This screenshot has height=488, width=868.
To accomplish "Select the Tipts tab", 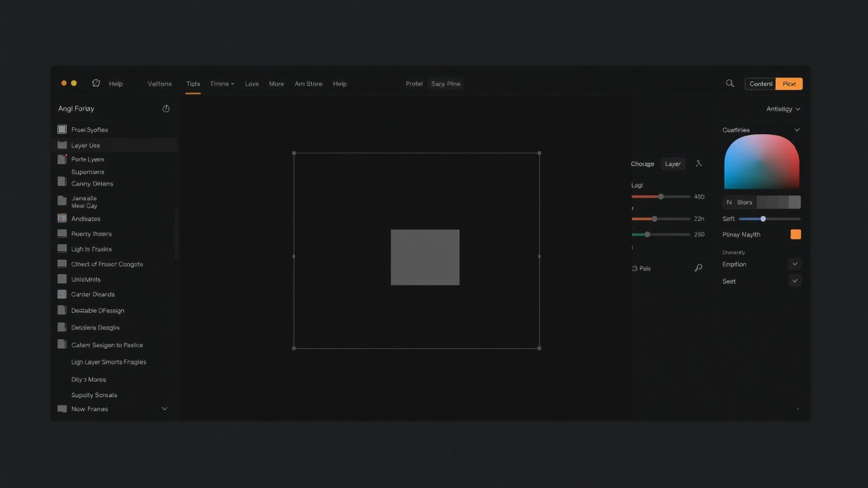I will (193, 84).
